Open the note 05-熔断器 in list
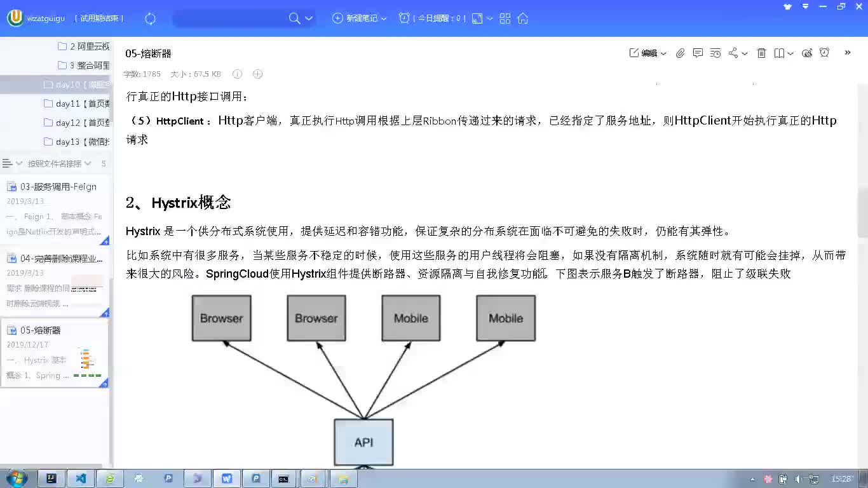Image resolution: width=868 pixels, height=488 pixels. [55, 353]
